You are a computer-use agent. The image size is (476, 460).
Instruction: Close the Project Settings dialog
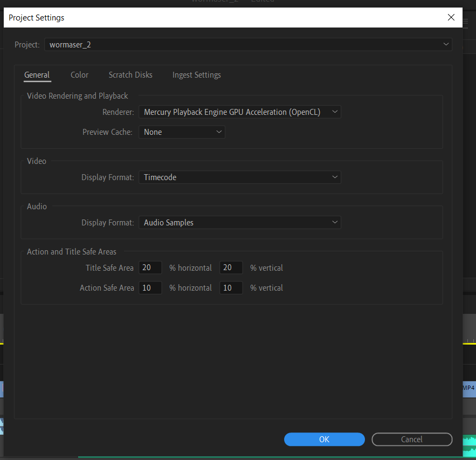pos(451,17)
